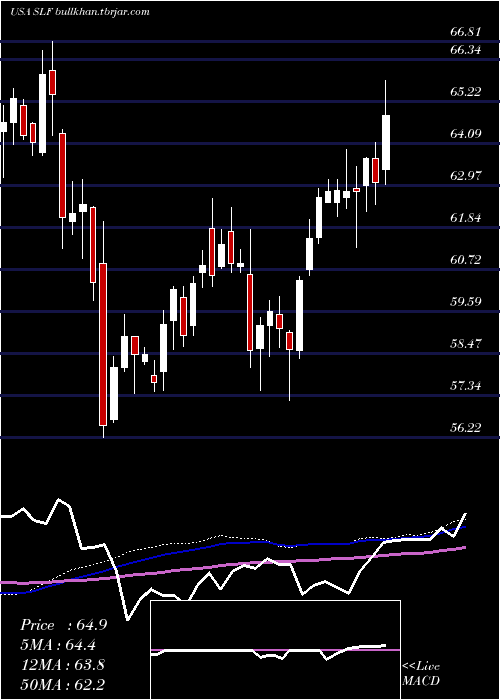Viewport: 500px width, 700px height.
Task: Click the '50MA : 62.2' readout
Action: [x=62, y=684]
